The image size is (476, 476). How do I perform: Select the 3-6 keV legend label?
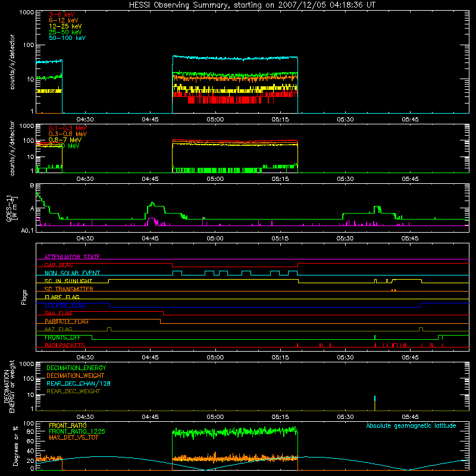pyautogui.click(x=62, y=14)
